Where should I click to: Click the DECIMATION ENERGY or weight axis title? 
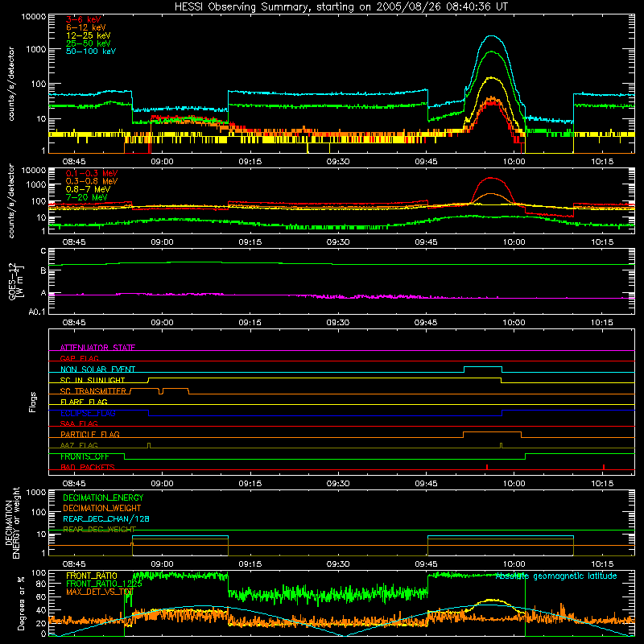tap(12, 522)
